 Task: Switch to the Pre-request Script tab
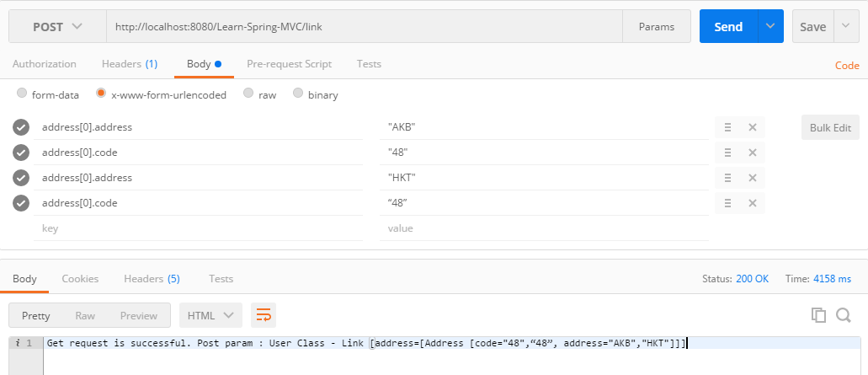289,64
